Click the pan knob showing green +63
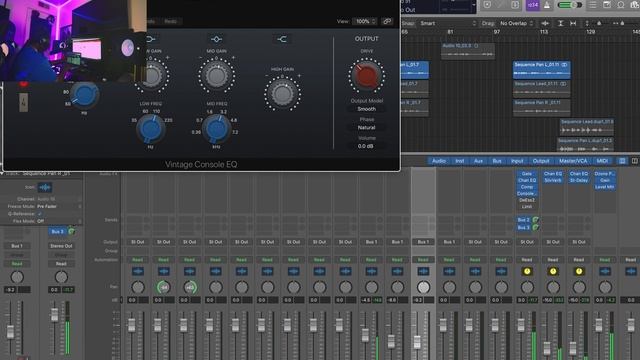Image resolution: width=640 pixels, height=360 pixels. click(x=190, y=287)
